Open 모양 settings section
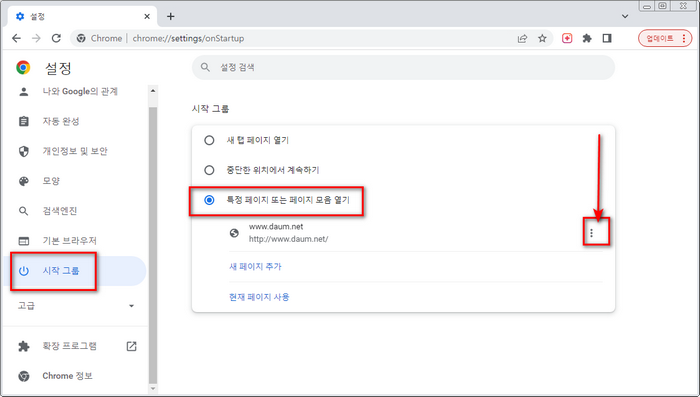The image size is (700, 397). pyautogui.click(x=51, y=181)
